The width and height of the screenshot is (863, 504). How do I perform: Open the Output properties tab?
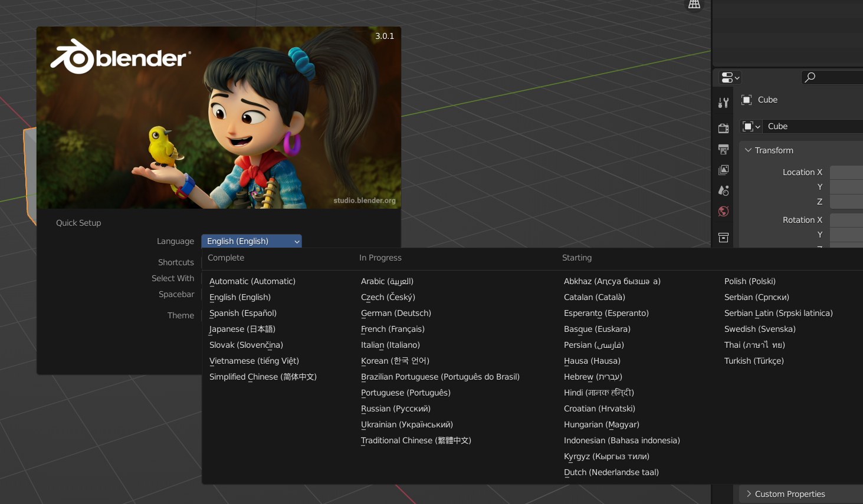coord(723,149)
